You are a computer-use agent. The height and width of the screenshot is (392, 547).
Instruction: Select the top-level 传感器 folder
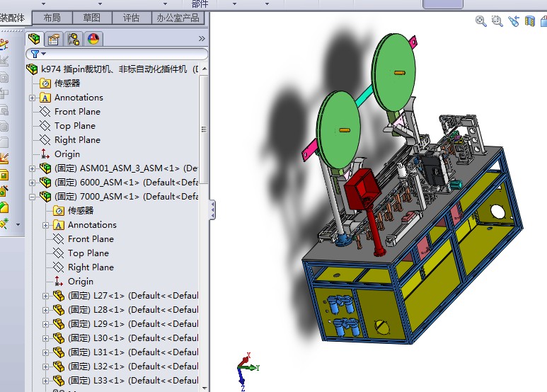67,83
